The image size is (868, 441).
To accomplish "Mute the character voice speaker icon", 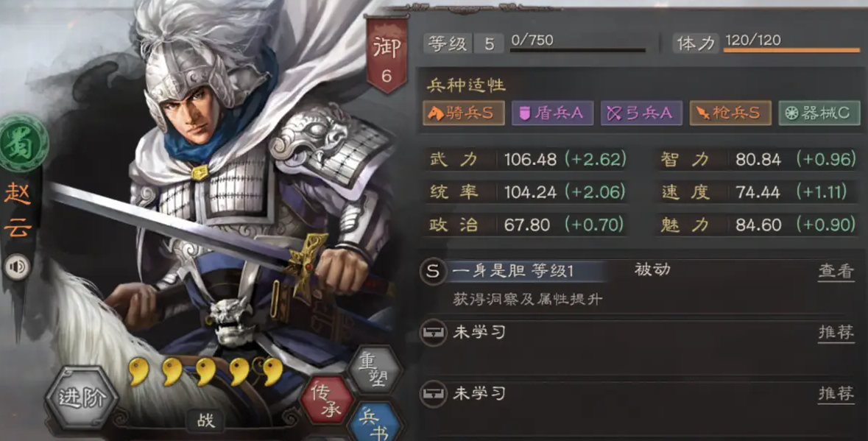I will click(x=18, y=267).
